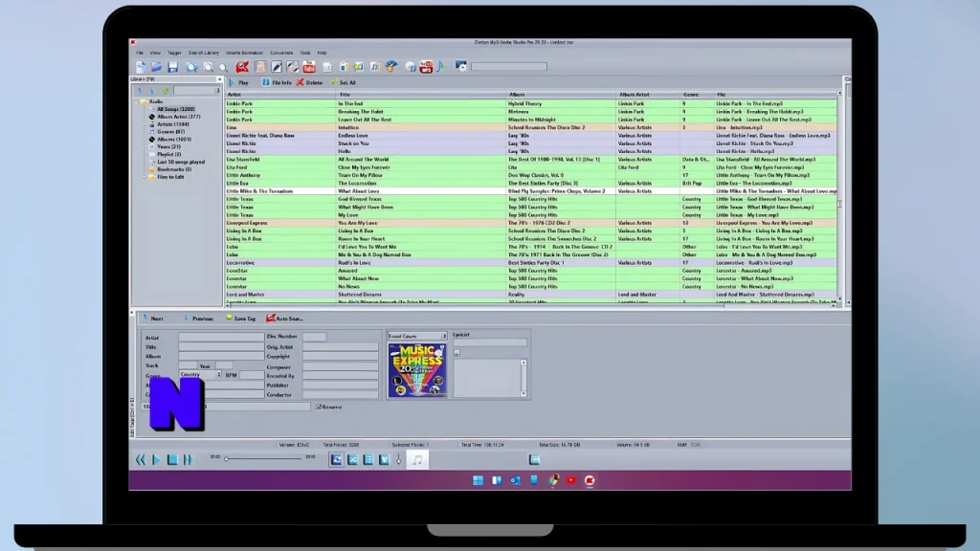Viewport: 980px width, 551px height.
Task: Open the Volume Normalizer menu
Action: coord(244,54)
